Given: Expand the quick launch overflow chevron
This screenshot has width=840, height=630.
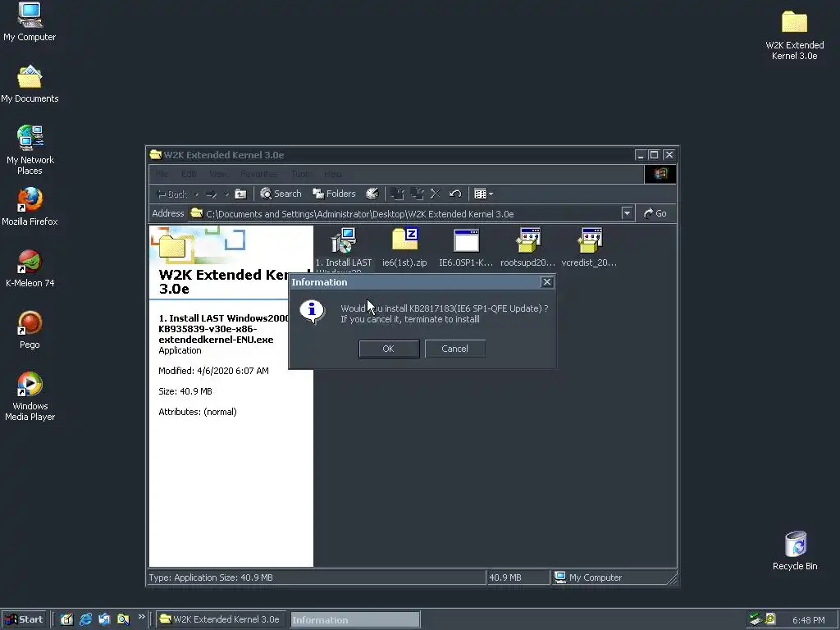Looking at the screenshot, I should pyautogui.click(x=141, y=617).
